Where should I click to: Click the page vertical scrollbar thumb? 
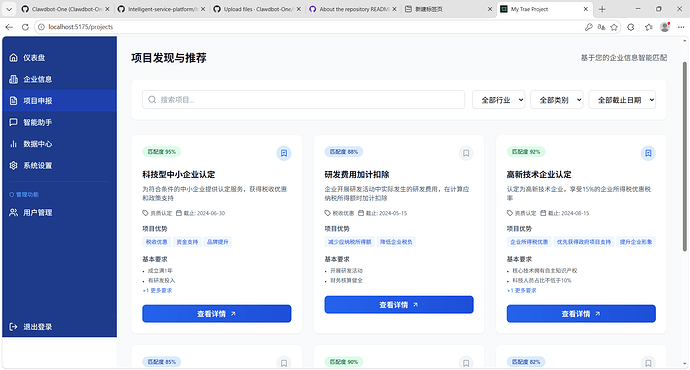click(x=685, y=156)
